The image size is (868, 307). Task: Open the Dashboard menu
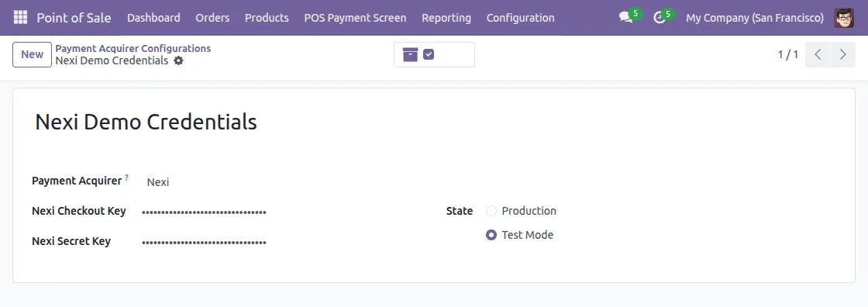[x=153, y=18]
